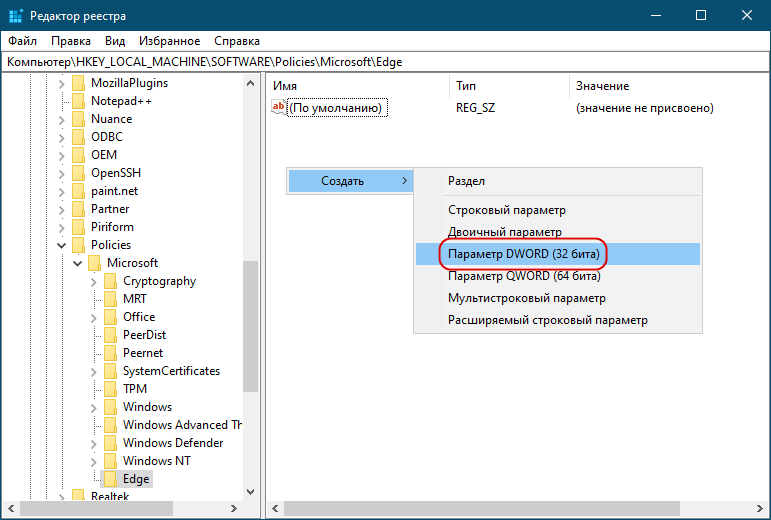Viewport: 771px width, 520px height.
Task: Click the Partner folder icon
Action: (x=79, y=209)
